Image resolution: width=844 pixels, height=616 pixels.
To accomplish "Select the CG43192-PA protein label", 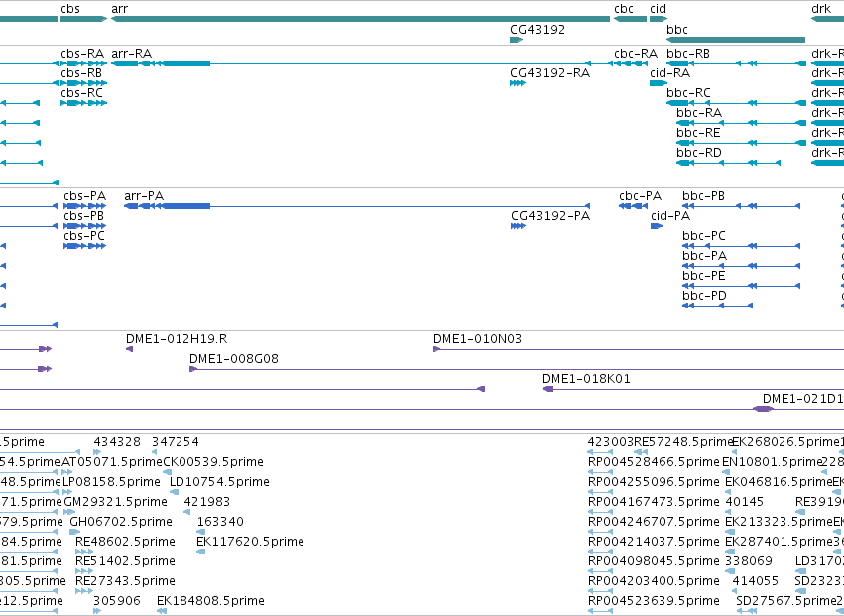I will [550, 216].
